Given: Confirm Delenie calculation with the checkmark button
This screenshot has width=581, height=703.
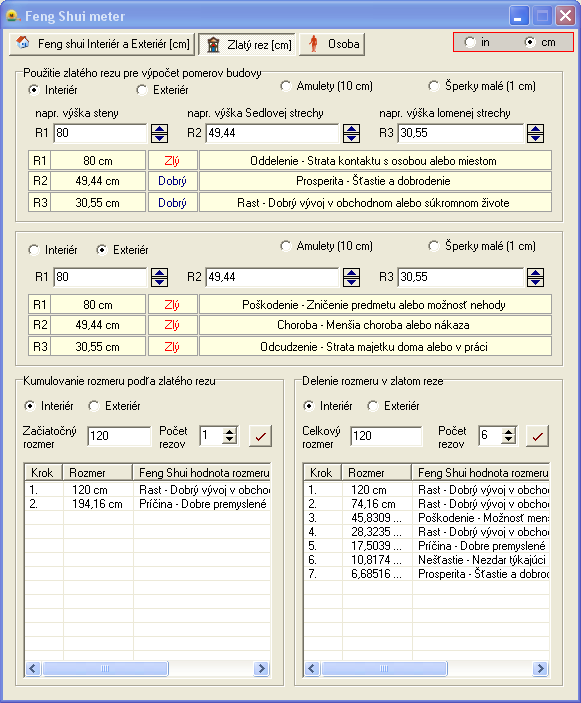Looking at the screenshot, I should point(538,436).
